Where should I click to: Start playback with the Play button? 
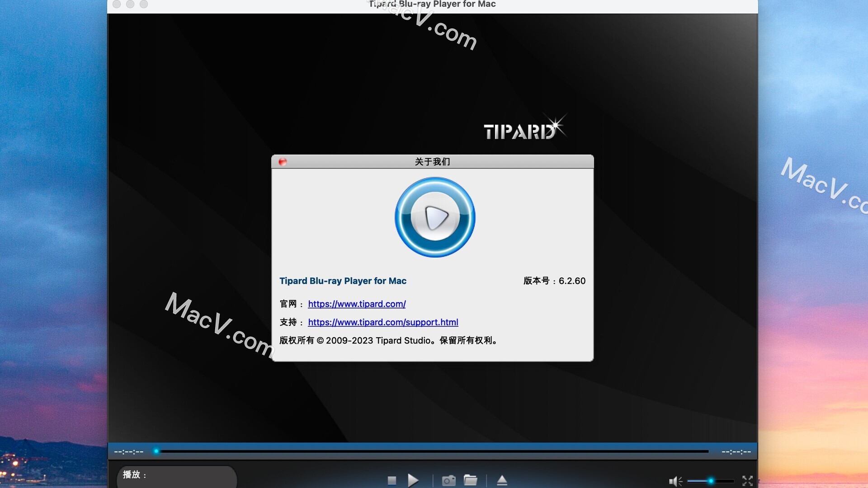413,480
